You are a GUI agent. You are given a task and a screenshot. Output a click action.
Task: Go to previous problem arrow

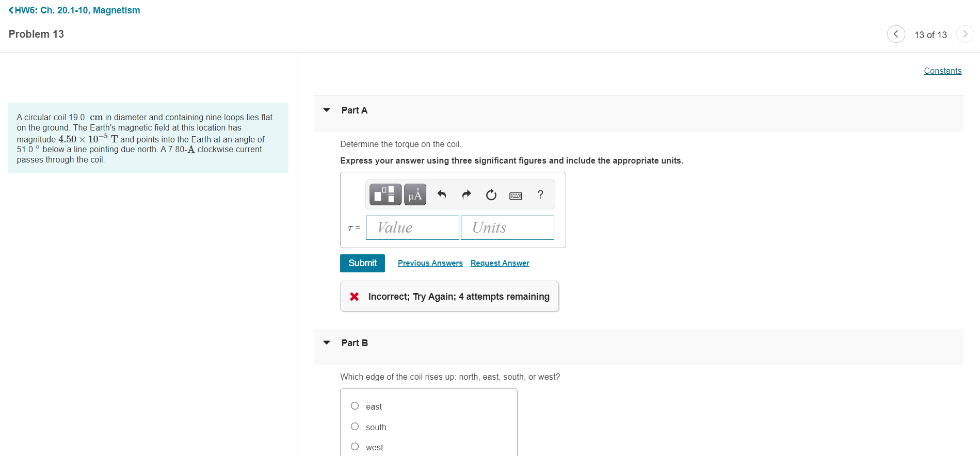896,34
